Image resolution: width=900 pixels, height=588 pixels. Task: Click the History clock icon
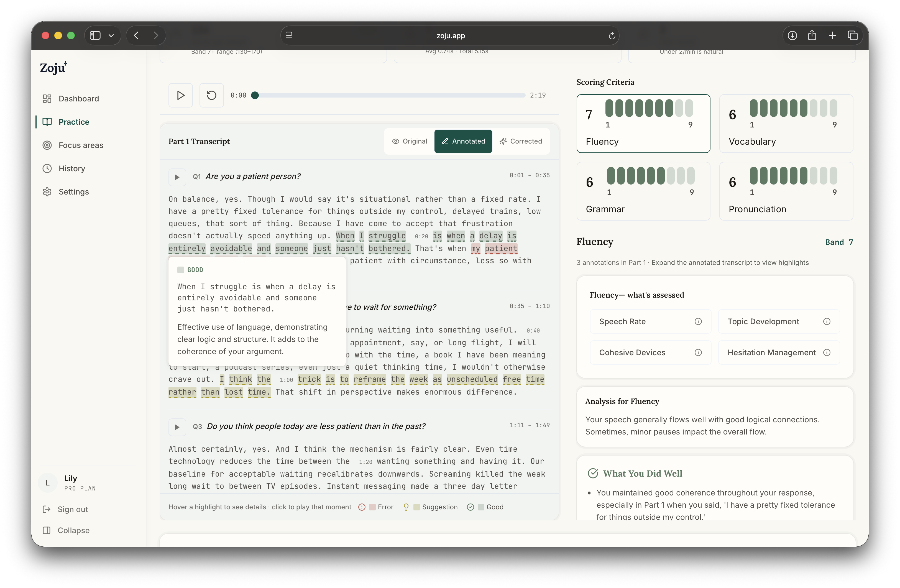(47, 169)
